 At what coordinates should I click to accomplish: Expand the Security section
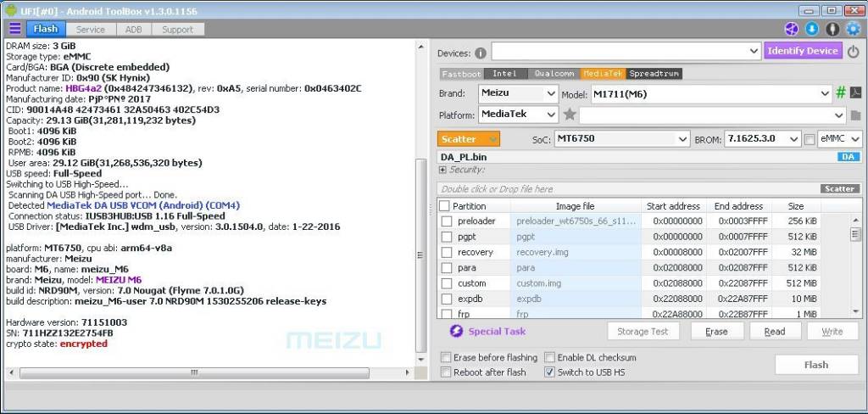[x=442, y=170]
